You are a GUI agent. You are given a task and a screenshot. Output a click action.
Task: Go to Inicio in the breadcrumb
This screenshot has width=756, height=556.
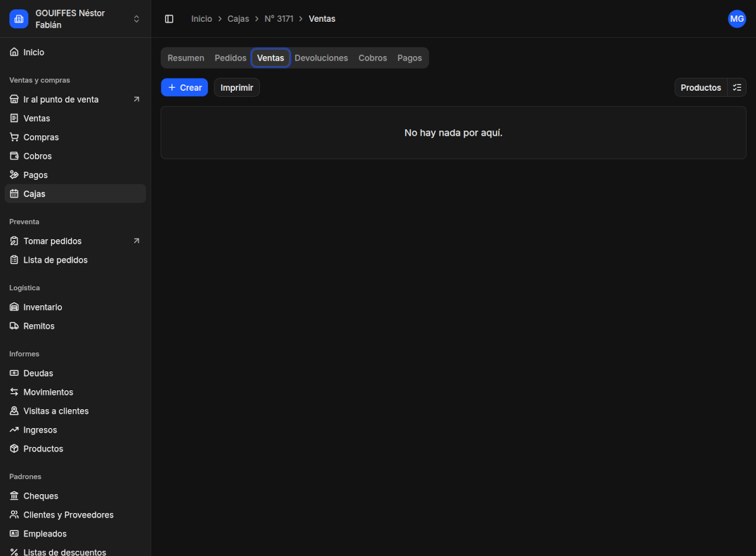point(201,19)
